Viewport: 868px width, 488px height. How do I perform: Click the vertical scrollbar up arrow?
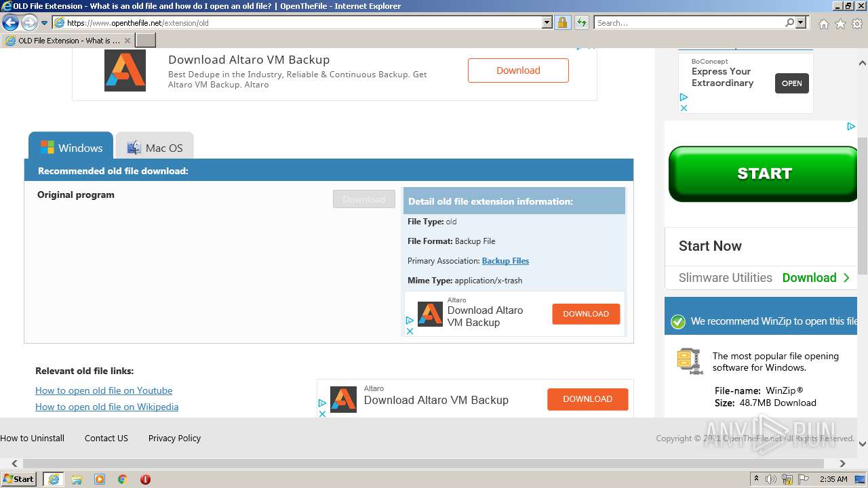click(x=863, y=63)
